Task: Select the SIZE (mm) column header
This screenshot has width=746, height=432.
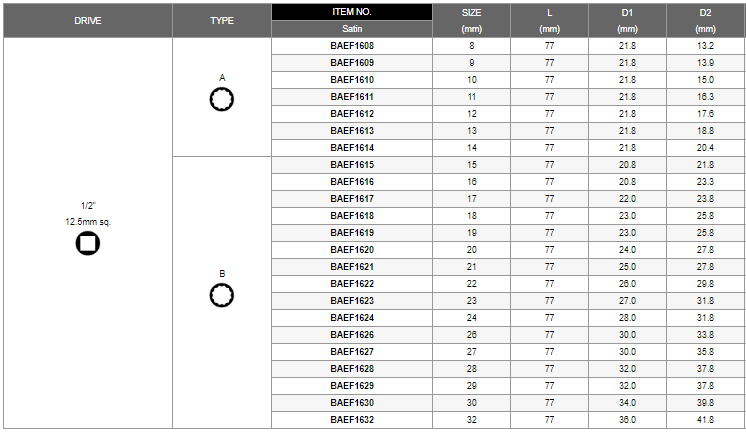Action: click(x=471, y=20)
